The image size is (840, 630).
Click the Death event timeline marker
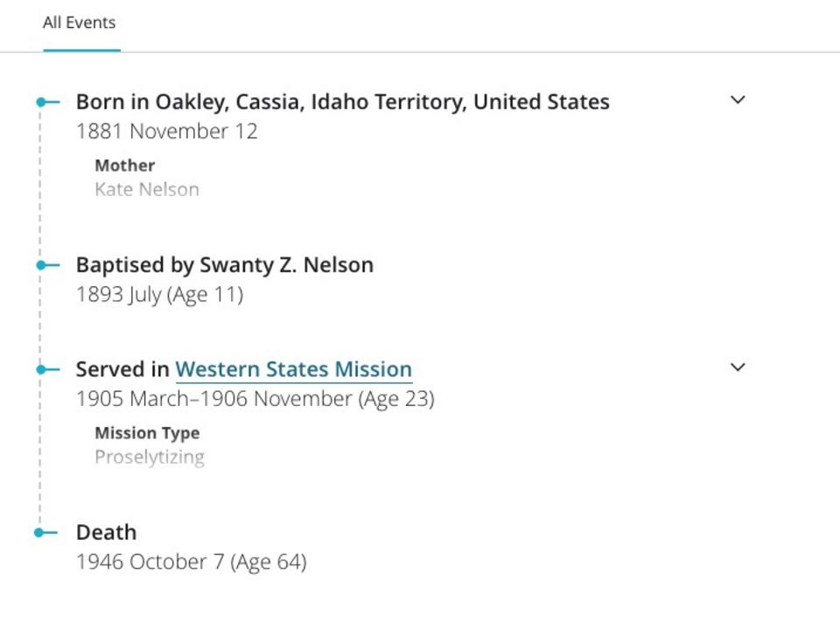[39, 532]
